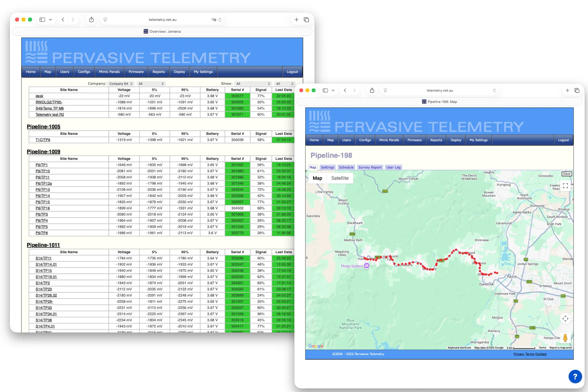Click the Street View pegman icon
Image resolution: width=588 pixels, height=392 pixels.
click(565, 338)
